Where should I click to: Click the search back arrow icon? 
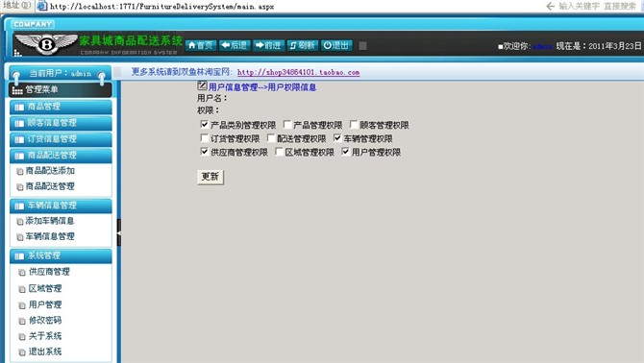point(551,6)
